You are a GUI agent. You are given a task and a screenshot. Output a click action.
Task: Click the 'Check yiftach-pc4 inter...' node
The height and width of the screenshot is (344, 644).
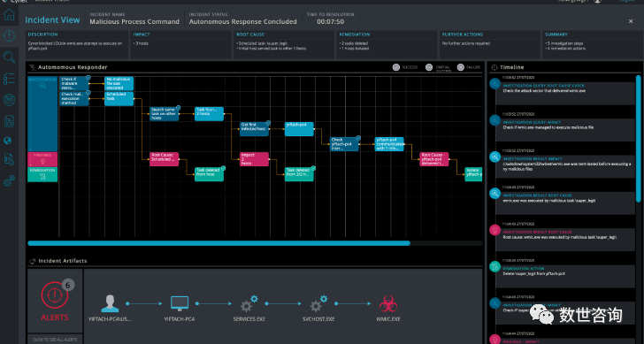pos(345,144)
